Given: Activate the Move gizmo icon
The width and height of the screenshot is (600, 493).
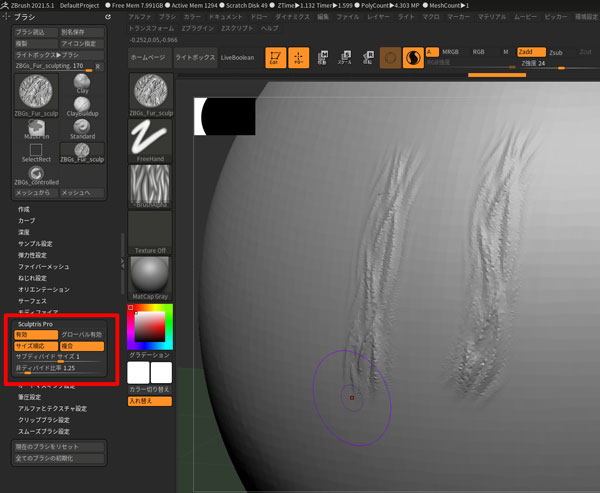Looking at the screenshot, I should [x=322, y=58].
